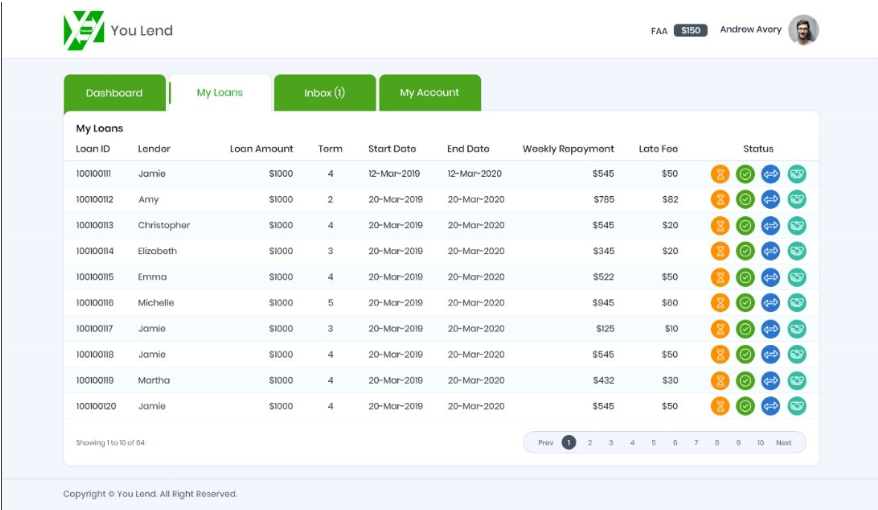The width and height of the screenshot is (878, 510).
Task: Go to the My Account tab
Action: [x=429, y=93]
